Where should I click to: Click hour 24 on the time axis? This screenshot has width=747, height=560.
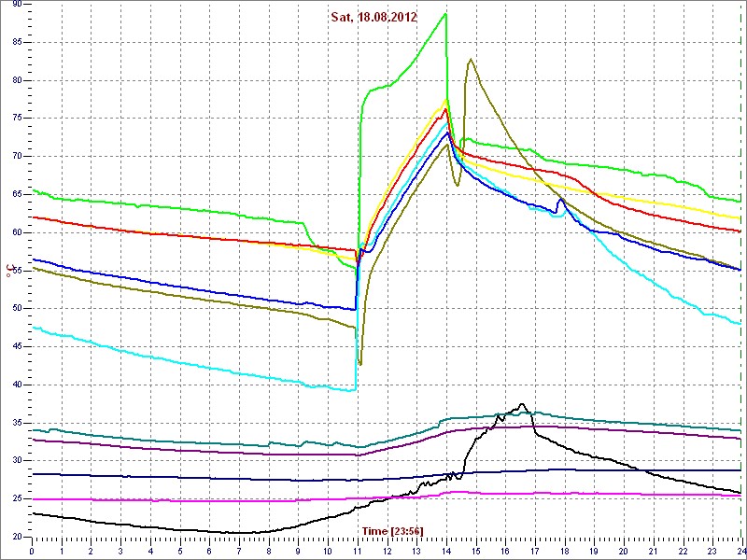740,551
